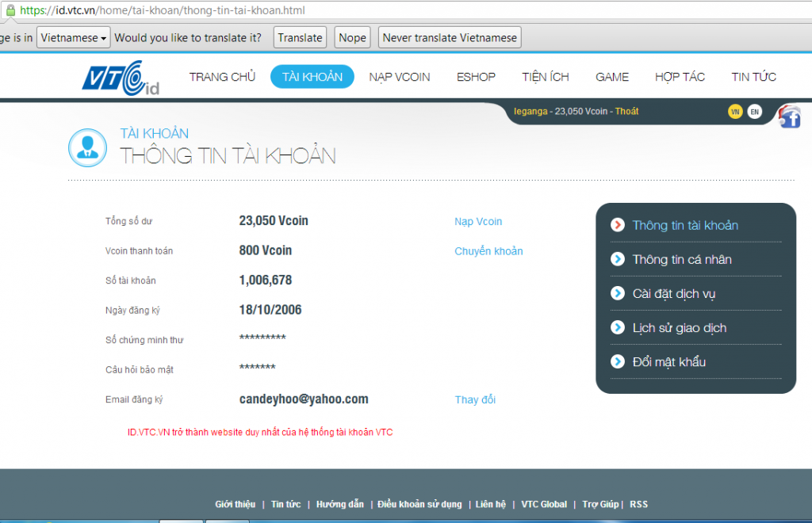This screenshot has width=812, height=523.
Task: Open the Vietnamese language dropdown
Action: click(74, 38)
